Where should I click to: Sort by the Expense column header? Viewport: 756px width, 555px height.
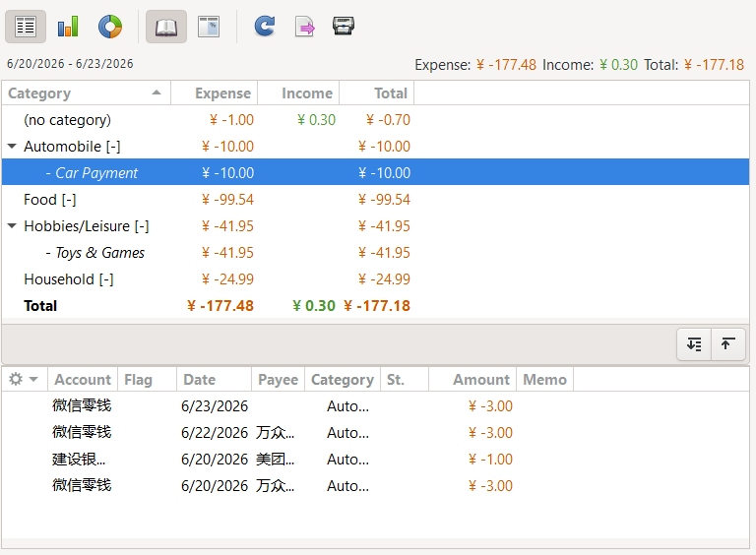click(215, 92)
